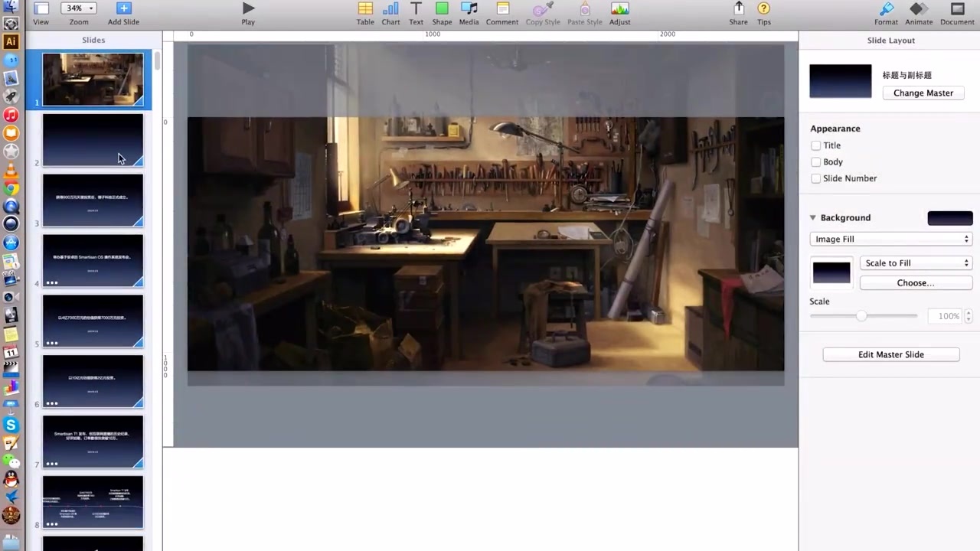The width and height of the screenshot is (980, 551).
Task: Insert a Table from the toolbar
Action: [365, 8]
